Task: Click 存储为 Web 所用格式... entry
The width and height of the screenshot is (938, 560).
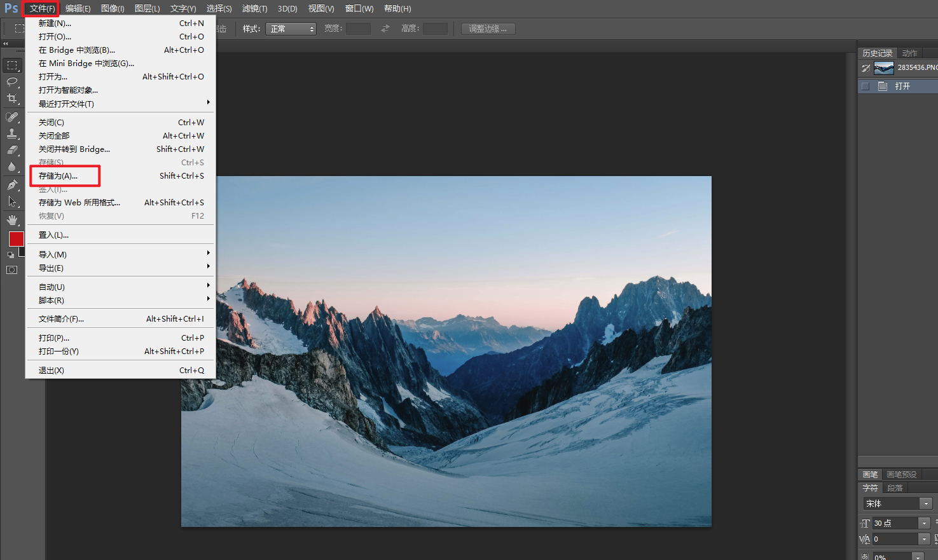Action: click(x=79, y=203)
